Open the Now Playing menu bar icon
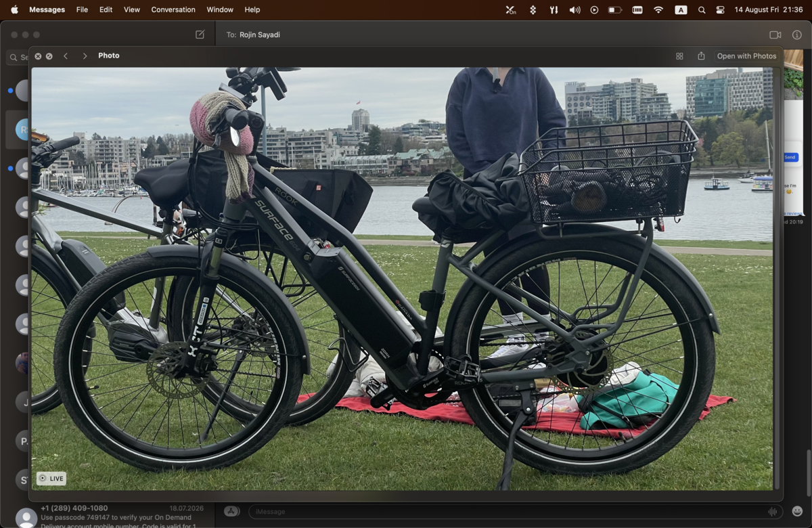 pyautogui.click(x=594, y=10)
